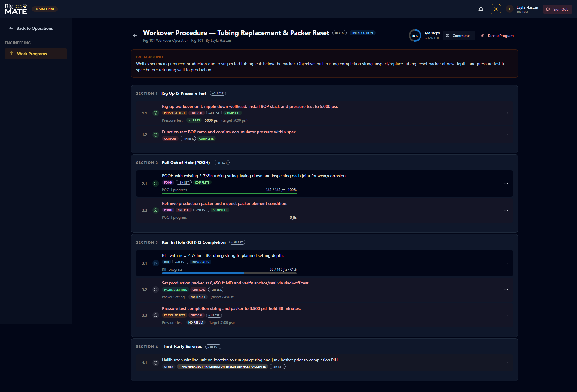Open options menu for step 2.2
Viewport: 577px width, 392px height.
[x=506, y=210]
